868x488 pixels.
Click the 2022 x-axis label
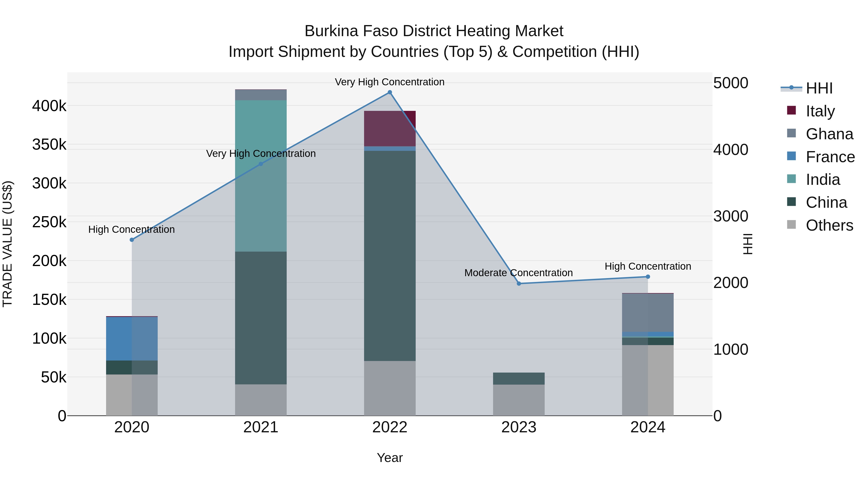coord(390,427)
